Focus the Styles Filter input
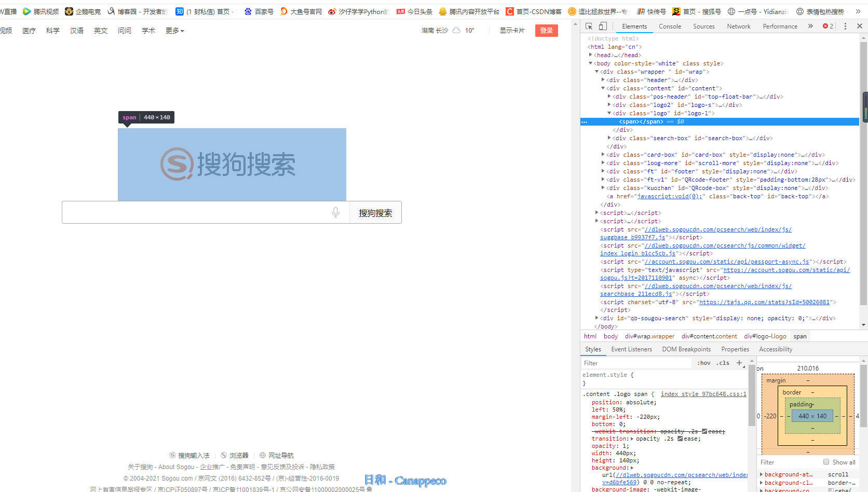The width and height of the screenshot is (868, 492). tap(637, 363)
